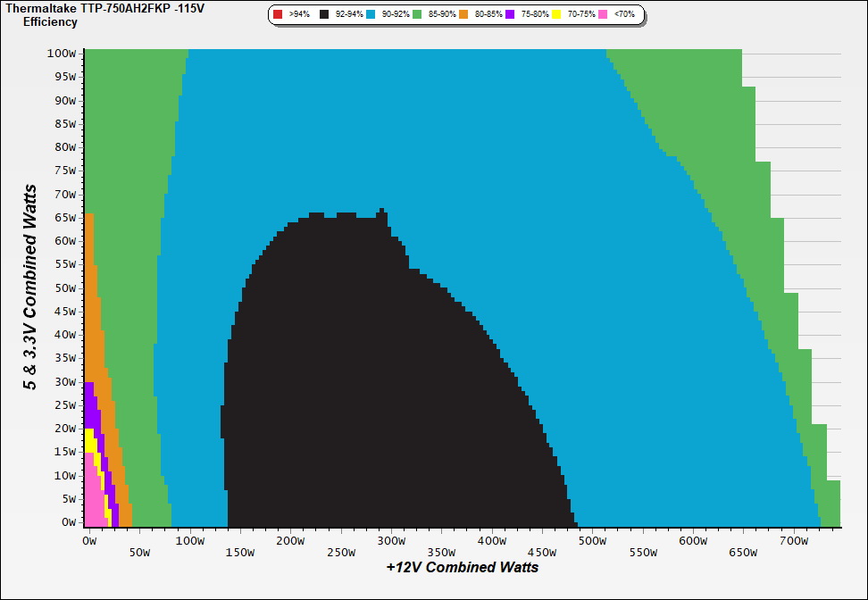Click the green 85-90% legend swatch
The image size is (868, 600).
click(x=417, y=15)
